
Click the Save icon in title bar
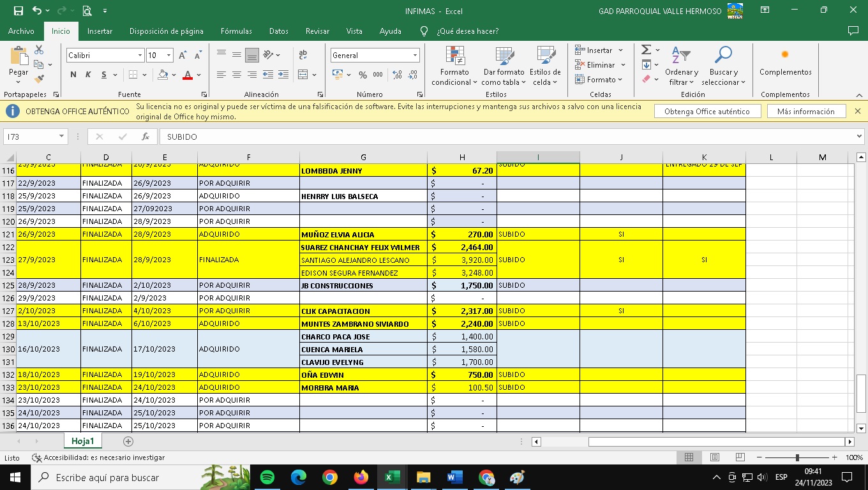click(18, 11)
